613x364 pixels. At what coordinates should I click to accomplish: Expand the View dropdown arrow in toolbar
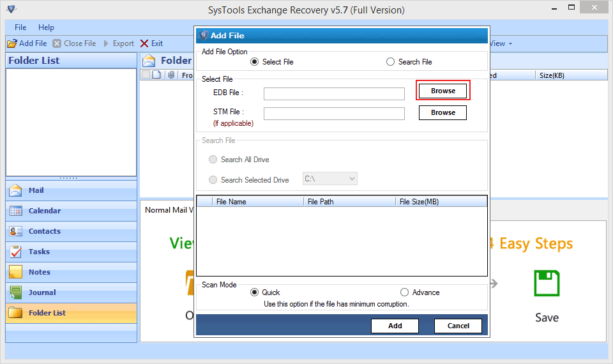pos(511,44)
